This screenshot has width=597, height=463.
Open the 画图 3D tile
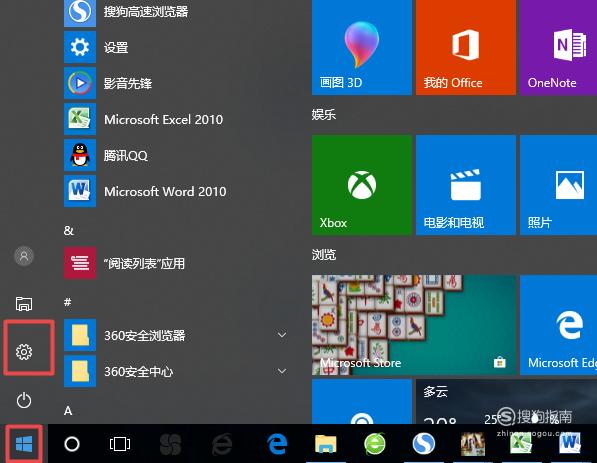[362, 47]
